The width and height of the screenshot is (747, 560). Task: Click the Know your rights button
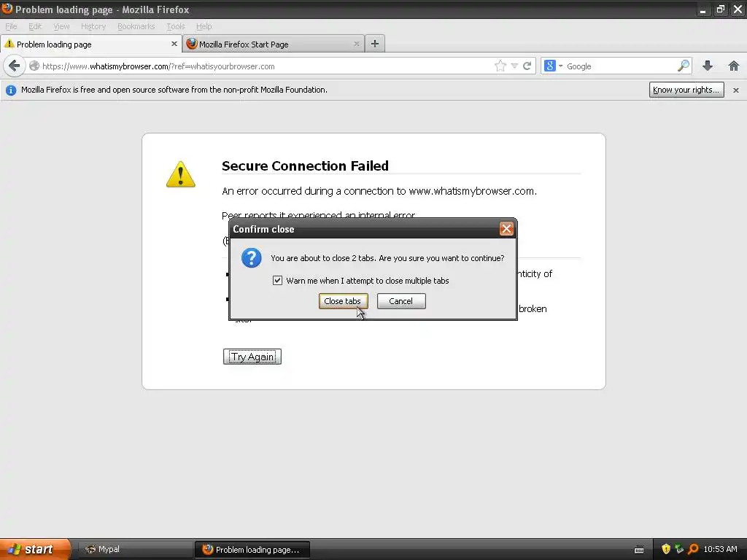(686, 90)
